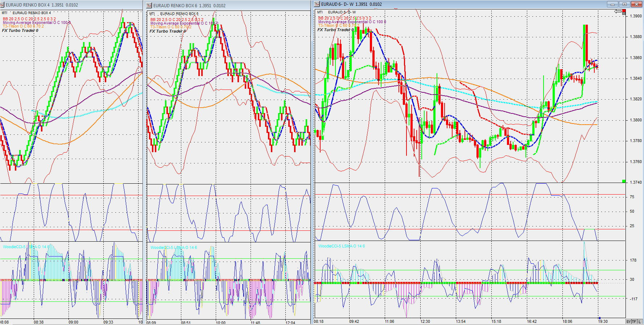Image resolution: width=644 pixels, height=325 pixels.
Task: Select Moving Average Exponential label in RENKO BOX 4
Action: click(37, 22)
